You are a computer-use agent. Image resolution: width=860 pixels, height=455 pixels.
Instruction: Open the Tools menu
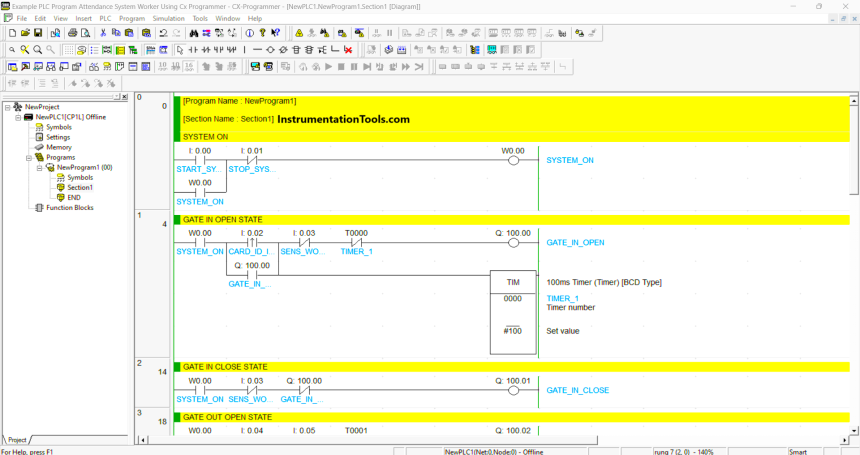coord(200,18)
